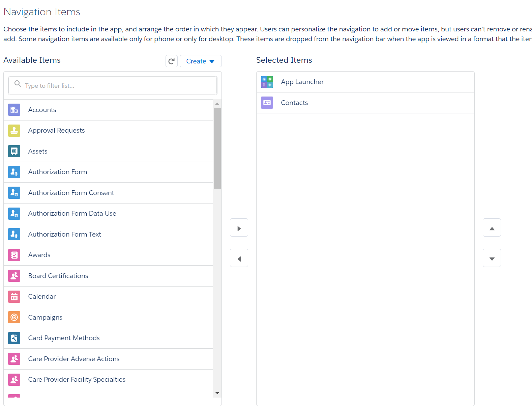This screenshot has width=532, height=406.
Task: Select Care Provider Adverse Actions item
Action: (x=109, y=359)
